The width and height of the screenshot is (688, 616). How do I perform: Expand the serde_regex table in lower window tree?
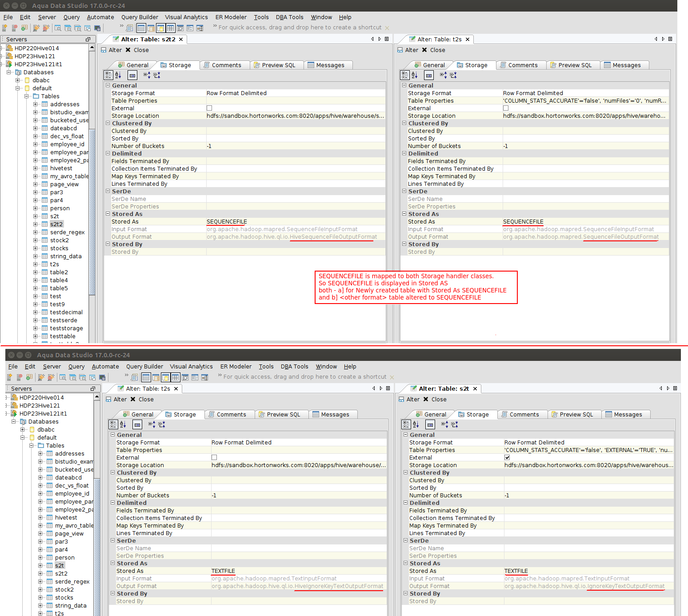(40, 581)
